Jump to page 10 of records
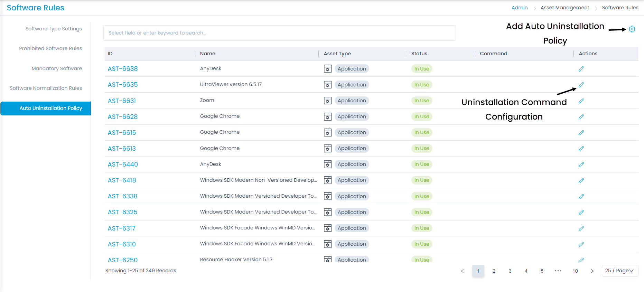This screenshot has height=292, width=644. coord(575,271)
